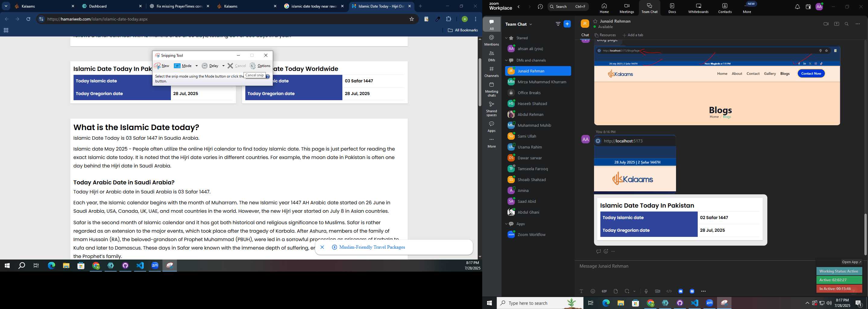Open Zoom history clock icon
This screenshot has width=868, height=309.
[540, 7]
